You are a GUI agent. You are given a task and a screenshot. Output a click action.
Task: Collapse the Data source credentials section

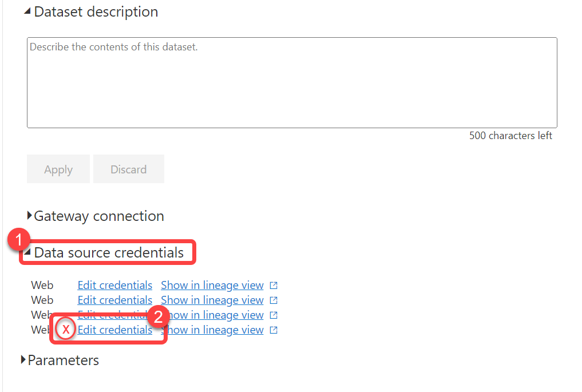click(x=27, y=252)
